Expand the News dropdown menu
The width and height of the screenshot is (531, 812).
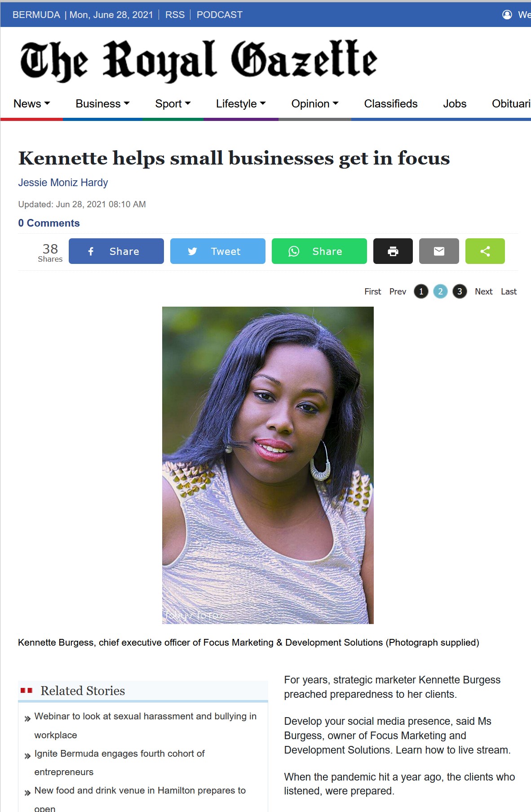31,104
